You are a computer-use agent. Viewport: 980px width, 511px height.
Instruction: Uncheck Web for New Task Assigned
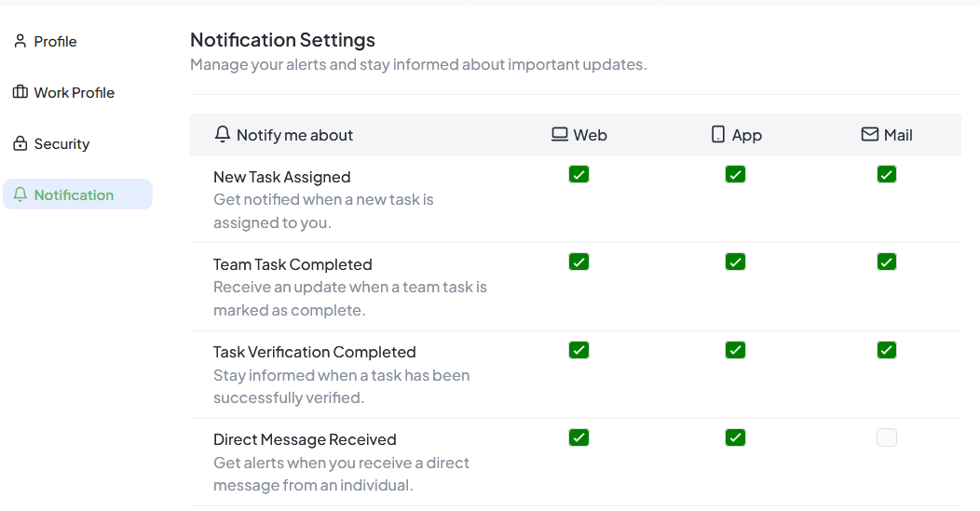pos(578,174)
